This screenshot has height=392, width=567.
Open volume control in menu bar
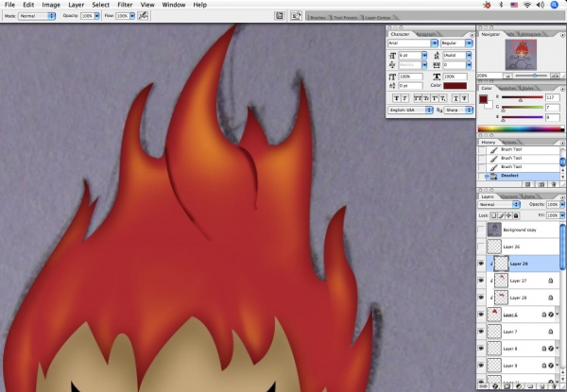(541, 5)
